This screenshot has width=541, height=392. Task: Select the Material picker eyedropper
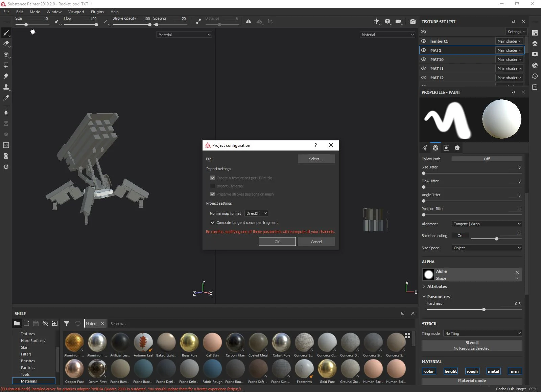pos(6,98)
